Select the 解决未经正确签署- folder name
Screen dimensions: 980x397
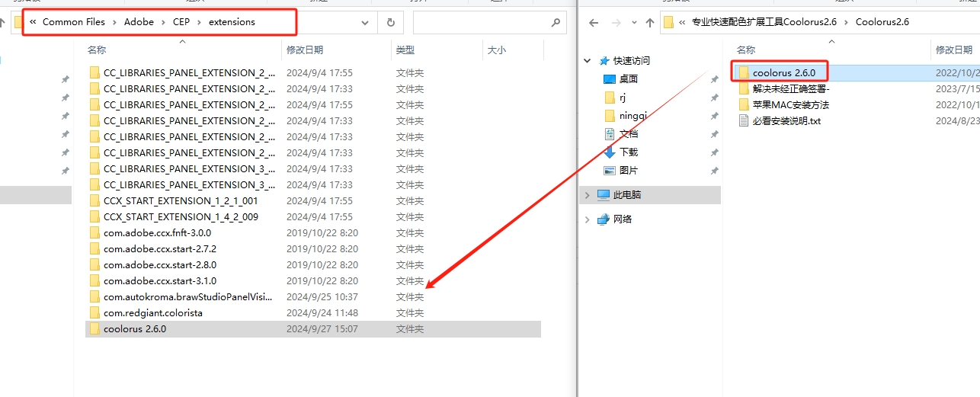pos(790,88)
